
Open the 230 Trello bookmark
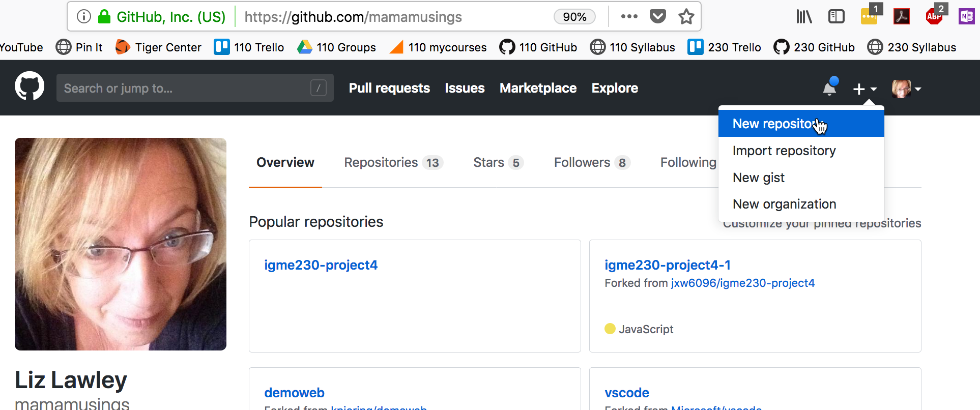tap(724, 47)
